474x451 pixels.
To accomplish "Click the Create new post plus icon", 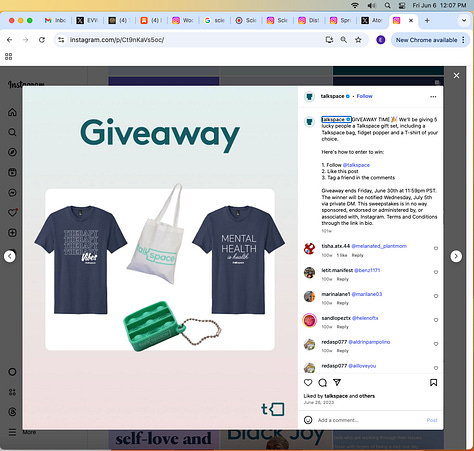I will click(x=12, y=233).
